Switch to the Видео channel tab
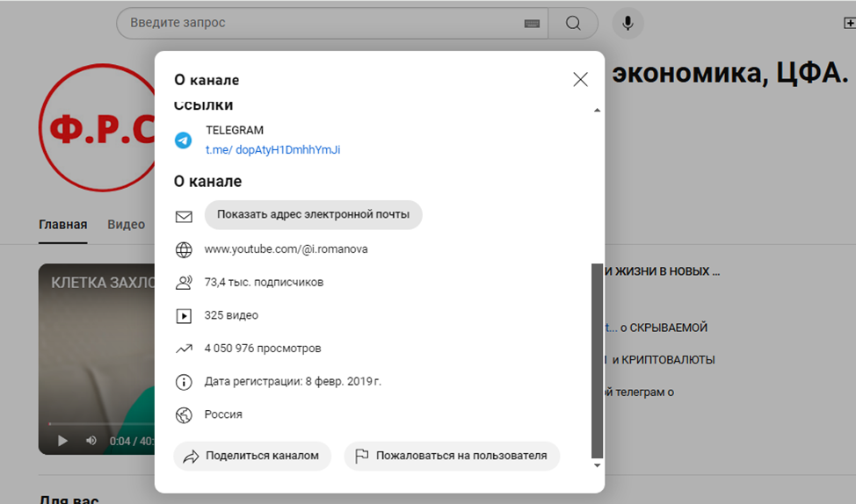Viewport: 856px width, 504px height. [x=126, y=224]
